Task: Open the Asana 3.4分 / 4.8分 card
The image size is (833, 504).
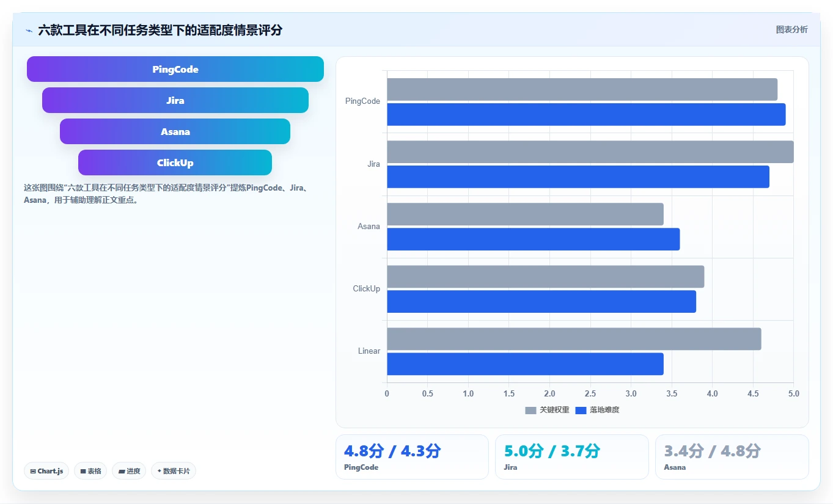Action: 732,457
